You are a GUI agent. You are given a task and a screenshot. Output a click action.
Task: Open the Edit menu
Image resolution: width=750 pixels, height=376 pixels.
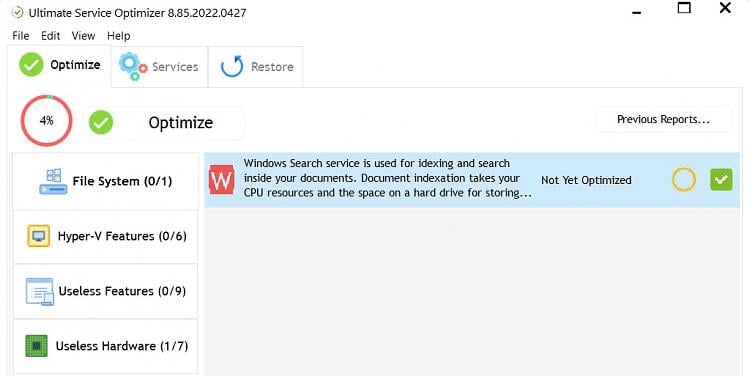click(50, 36)
